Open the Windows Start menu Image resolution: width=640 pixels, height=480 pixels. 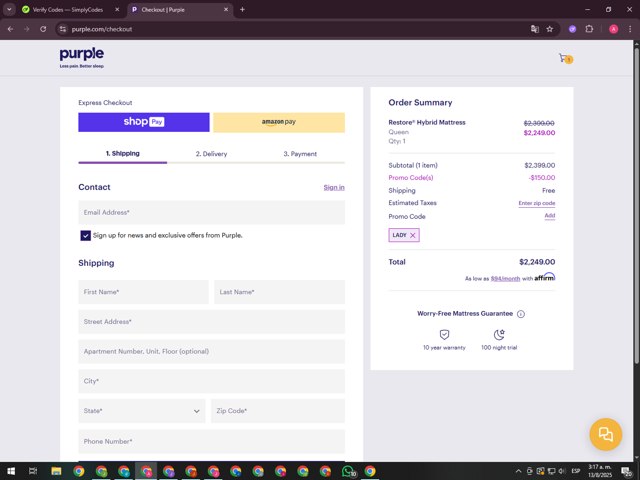pos(11,471)
